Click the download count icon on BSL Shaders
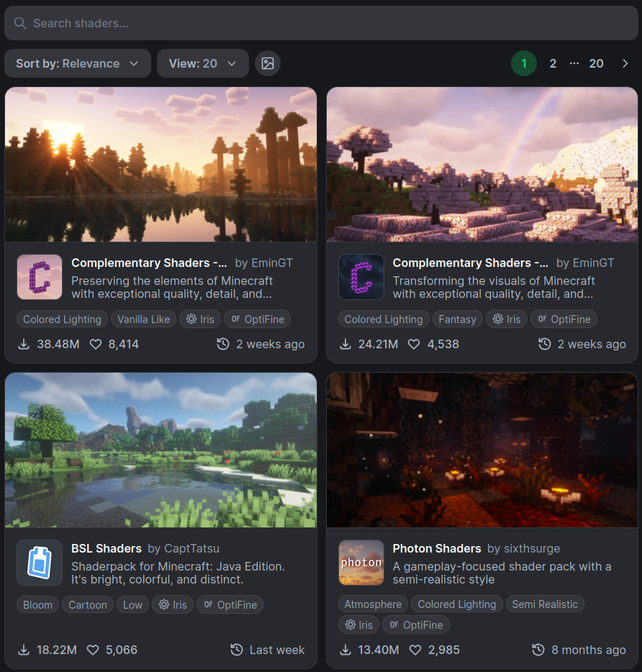642x672 pixels. [24, 650]
